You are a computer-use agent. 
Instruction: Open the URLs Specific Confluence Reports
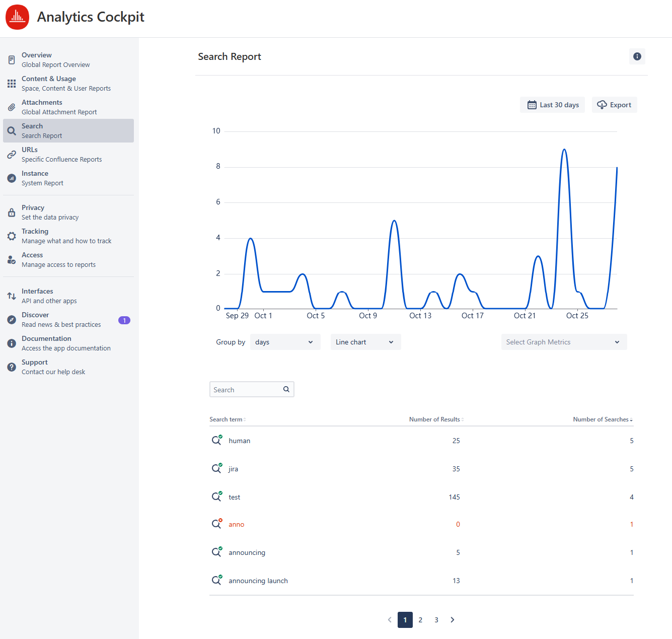click(61, 155)
